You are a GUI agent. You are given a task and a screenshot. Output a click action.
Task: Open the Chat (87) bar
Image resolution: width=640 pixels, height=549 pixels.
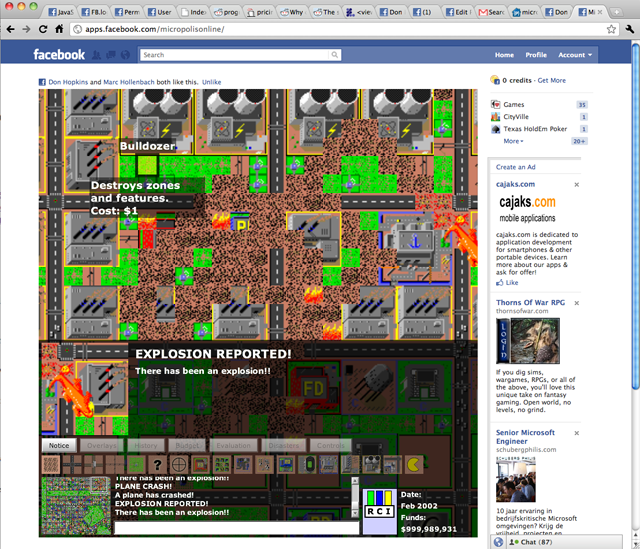(x=564, y=542)
